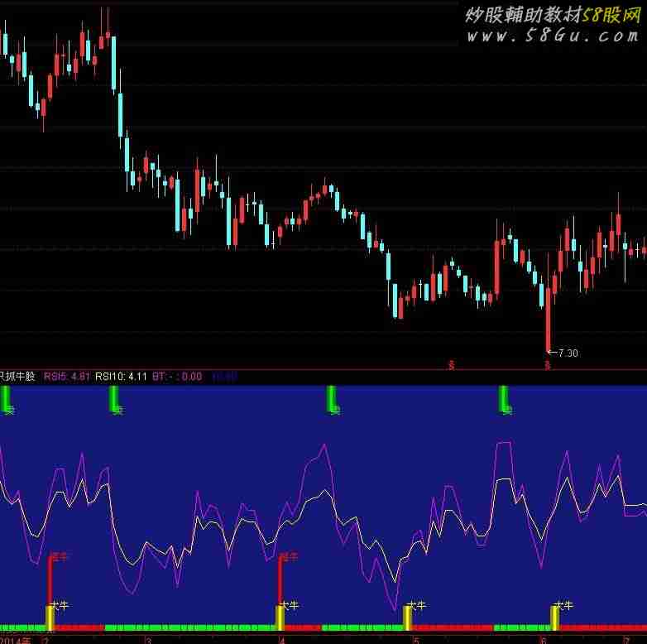
Task: Click the 只抓牛股 indicator name label
Action: coord(17,377)
